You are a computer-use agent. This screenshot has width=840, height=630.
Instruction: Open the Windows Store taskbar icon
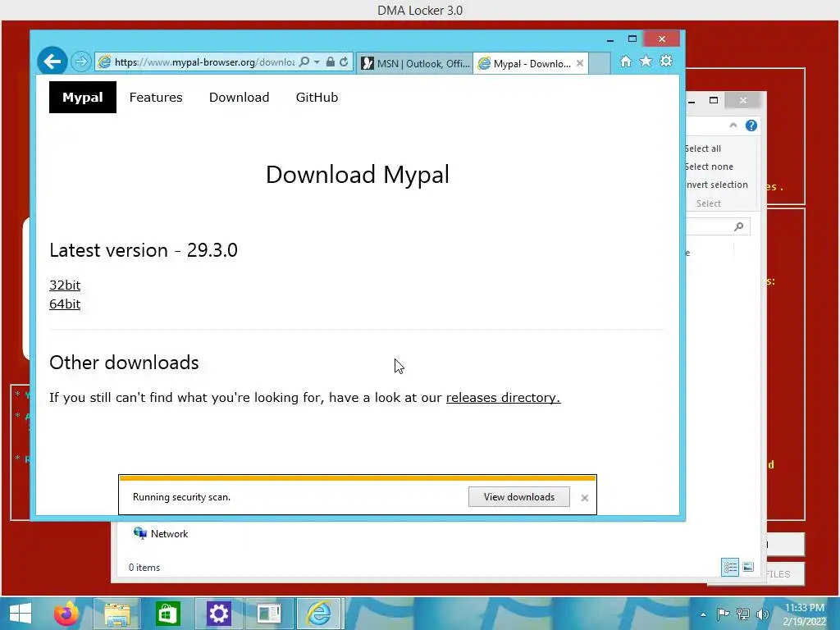point(167,614)
